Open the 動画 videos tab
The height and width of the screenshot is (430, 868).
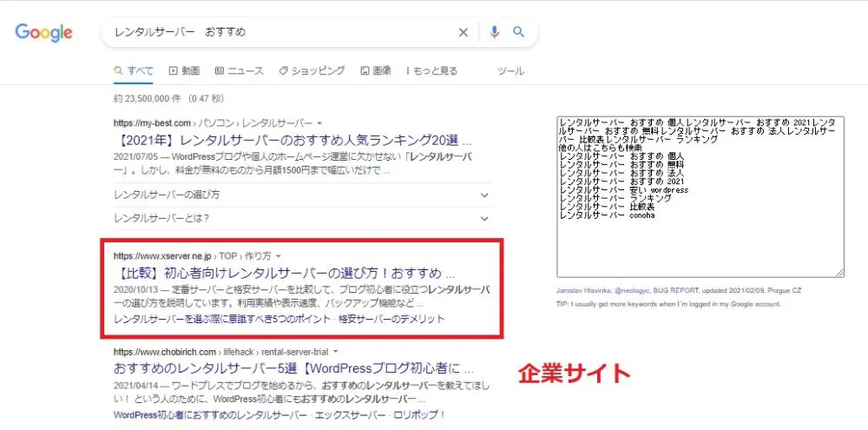(x=184, y=70)
